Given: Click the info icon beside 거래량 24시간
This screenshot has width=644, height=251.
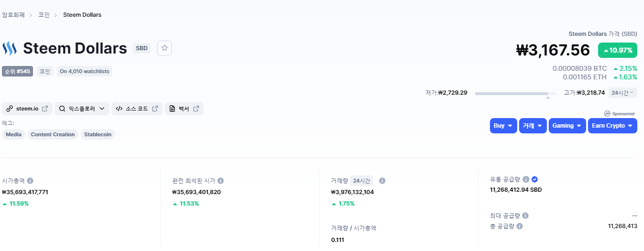Looking at the screenshot, I should pos(382,181).
